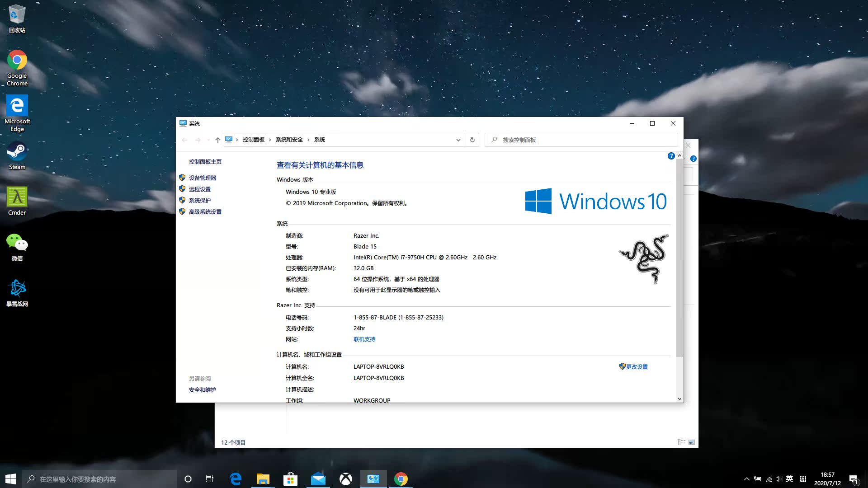Open recent locations dropdown arrow
The width and height of the screenshot is (868, 488).
208,140
